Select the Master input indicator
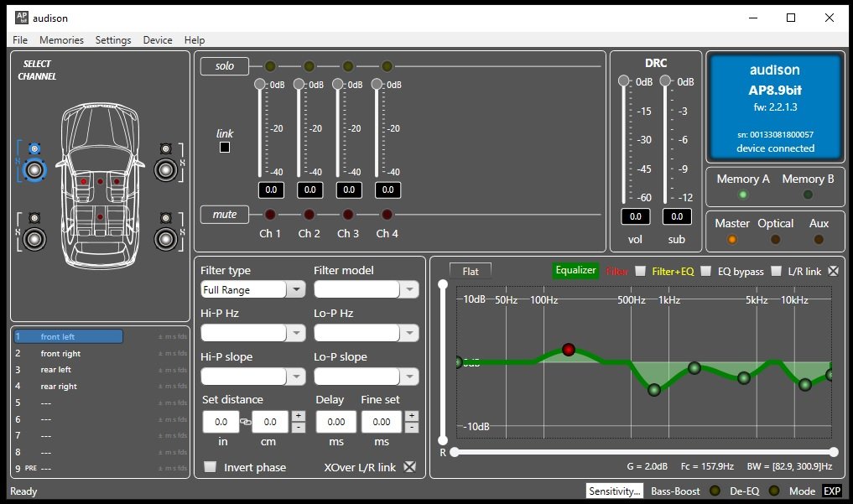This screenshot has width=853, height=504. (x=732, y=239)
